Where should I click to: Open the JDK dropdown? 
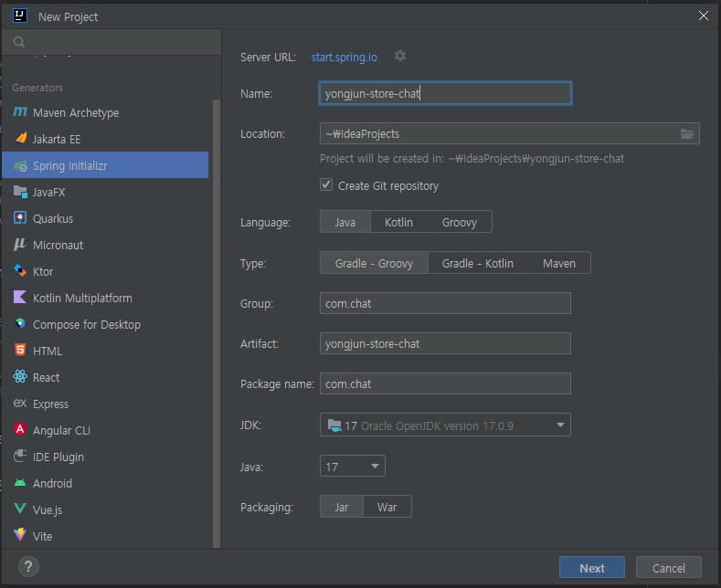(445, 425)
